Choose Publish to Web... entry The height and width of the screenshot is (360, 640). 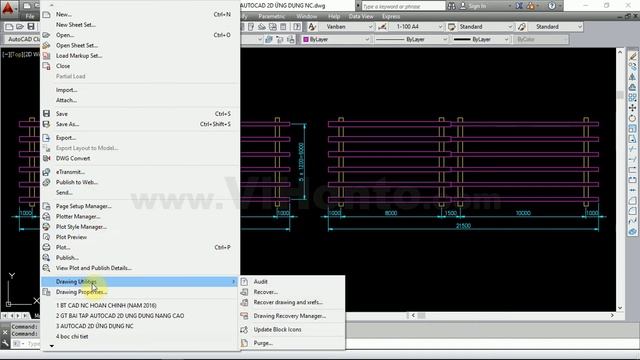point(139,182)
